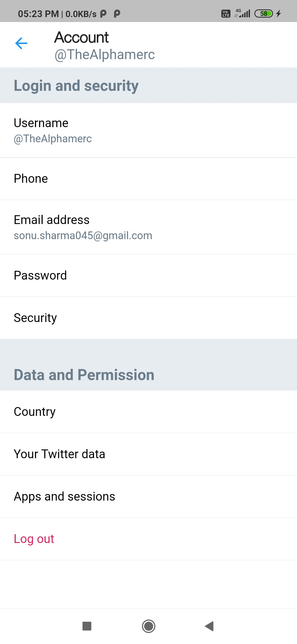Tap the blue back arrow icon
The image size is (297, 644).
tap(21, 43)
